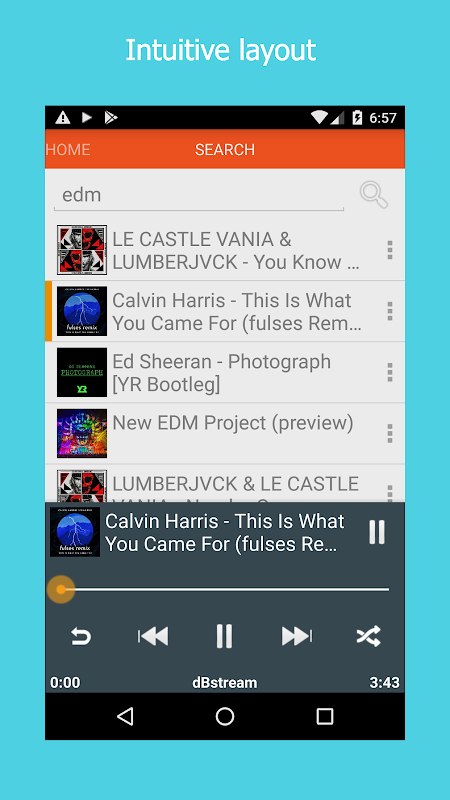Tap the Android home circle button

224,716
